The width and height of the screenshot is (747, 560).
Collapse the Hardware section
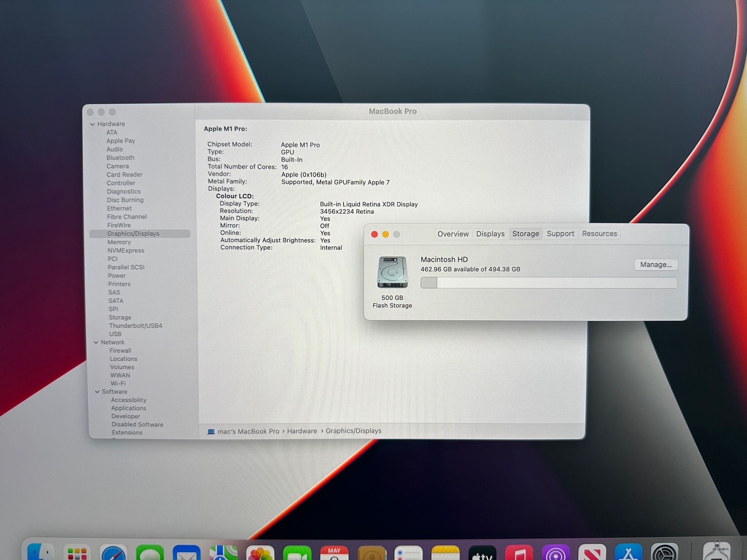pyautogui.click(x=92, y=124)
